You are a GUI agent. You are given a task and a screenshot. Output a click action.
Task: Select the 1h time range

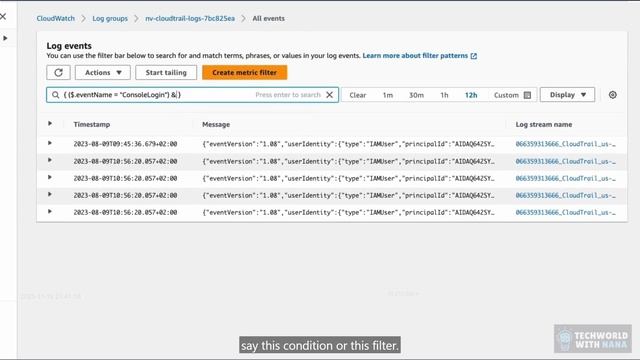click(444, 95)
